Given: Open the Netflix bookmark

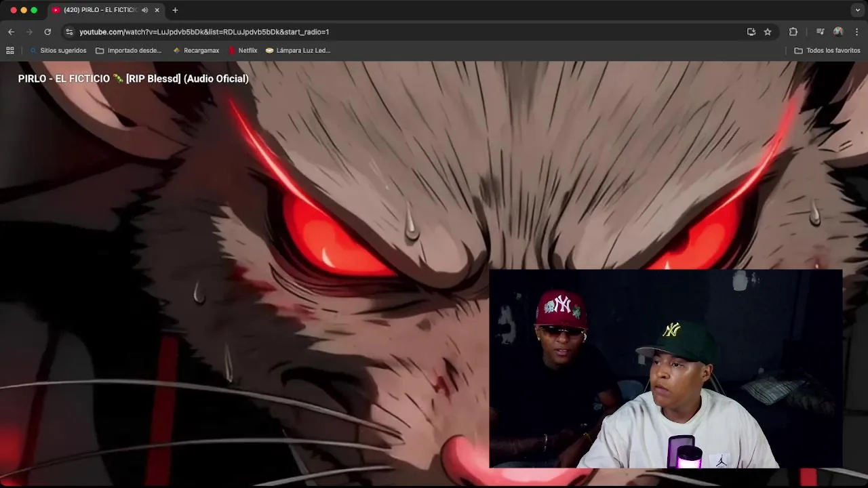Looking at the screenshot, I should 243,50.
